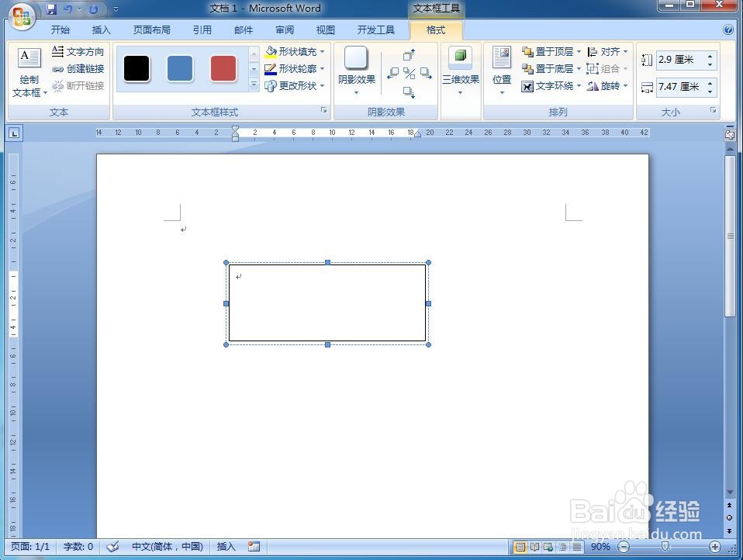Open the 开始 ribbon tab

click(60, 29)
